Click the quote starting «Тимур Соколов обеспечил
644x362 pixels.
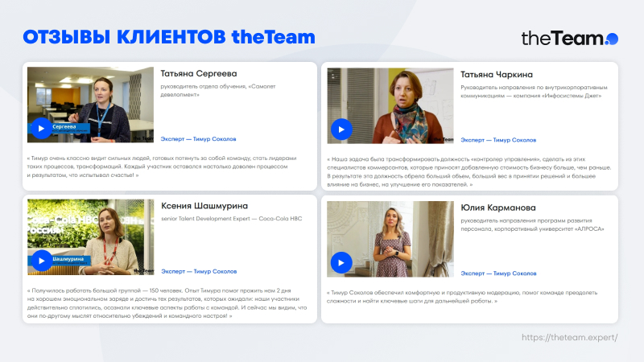click(462, 297)
